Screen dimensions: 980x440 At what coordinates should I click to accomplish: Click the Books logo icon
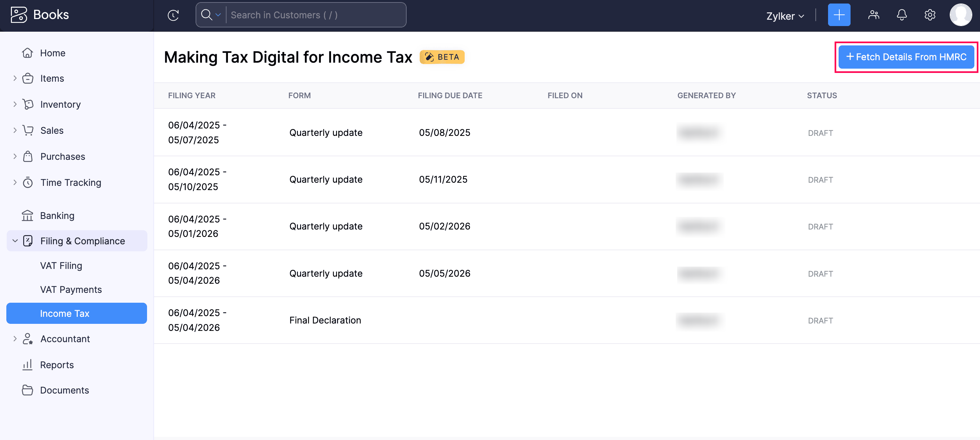19,15
